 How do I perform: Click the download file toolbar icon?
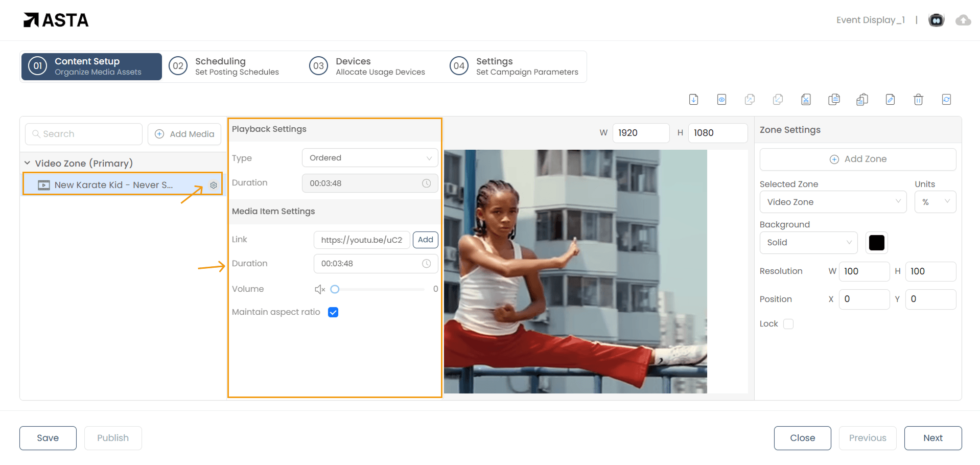693,100
